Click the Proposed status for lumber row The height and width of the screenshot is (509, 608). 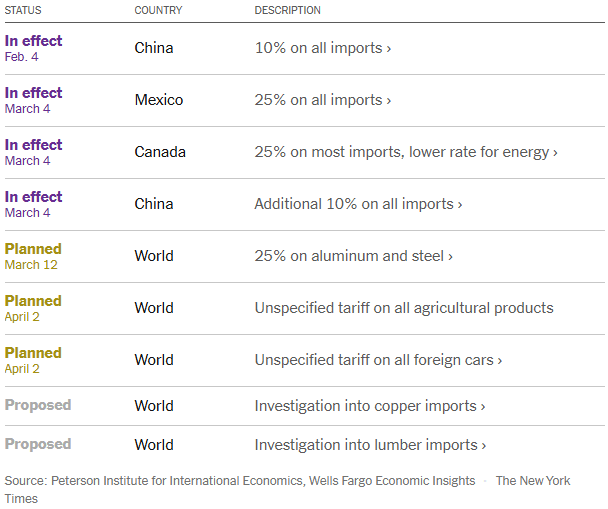pyautogui.click(x=38, y=445)
